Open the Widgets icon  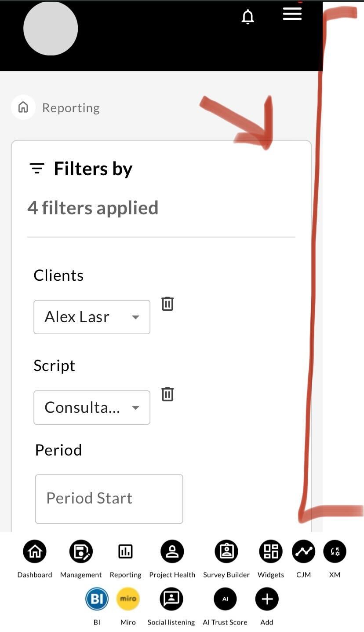click(x=271, y=551)
